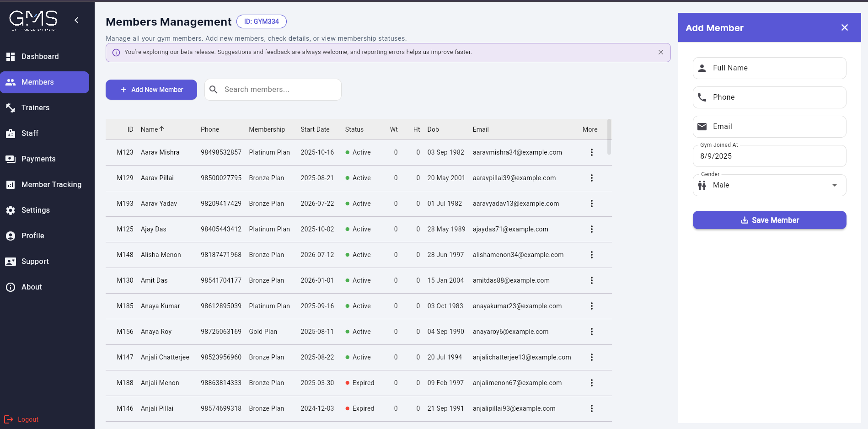Click the Member Tracking chart icon

pos(11,185)
